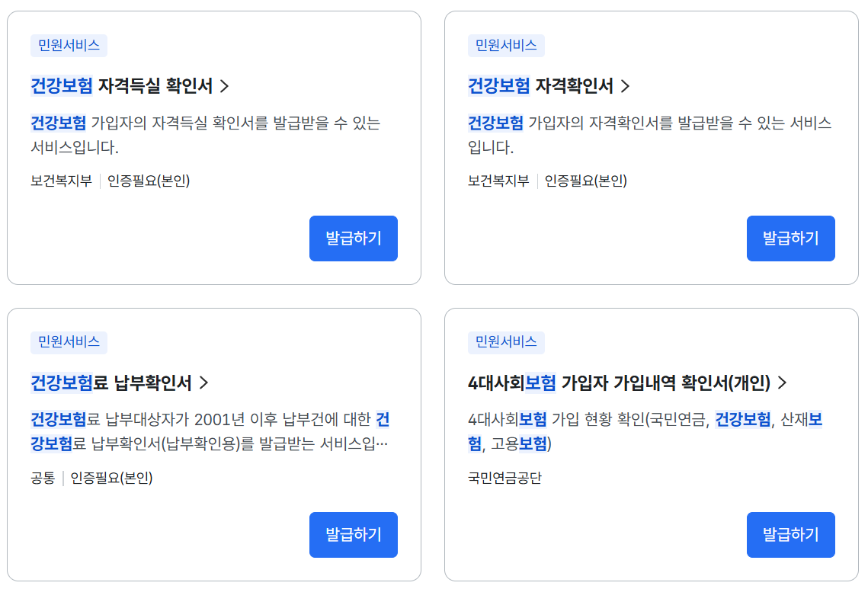Select the 민원서비스 badge on 자격확인서 card
This screenshot has width=868, height=589.
[506, 46]
